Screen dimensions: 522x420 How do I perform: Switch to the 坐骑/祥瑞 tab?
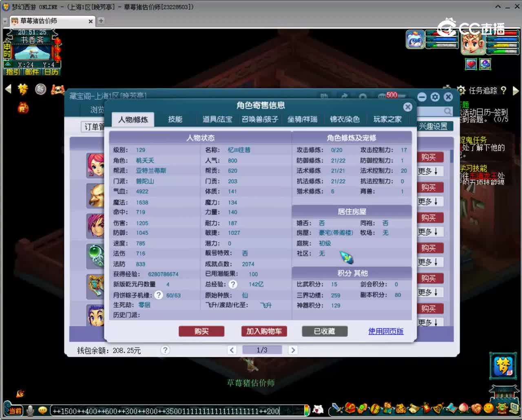click(302, 119)
